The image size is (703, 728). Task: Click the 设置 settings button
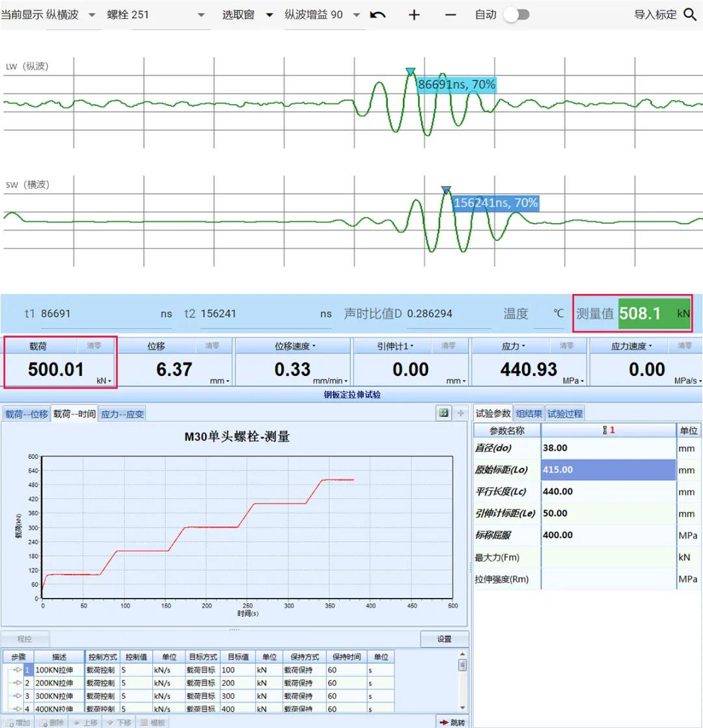coord(444,639)
